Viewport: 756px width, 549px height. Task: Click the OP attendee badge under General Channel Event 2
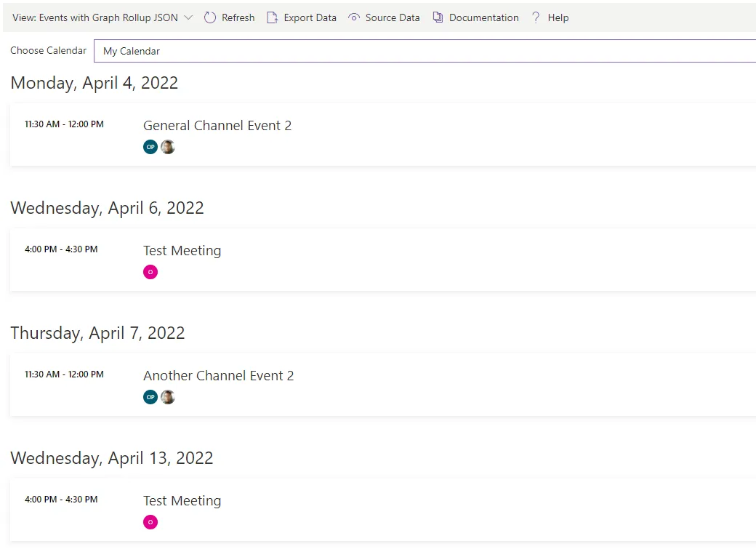150,147
